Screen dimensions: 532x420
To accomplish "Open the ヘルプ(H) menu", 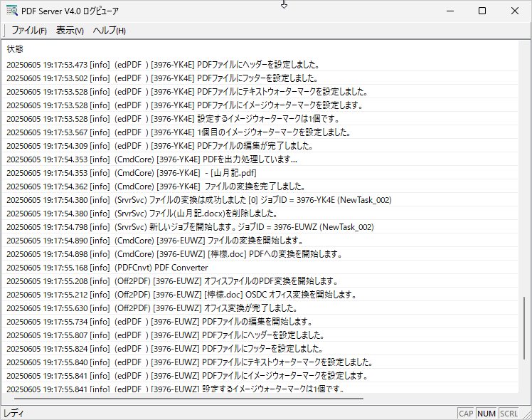I will tap(110, 31).
